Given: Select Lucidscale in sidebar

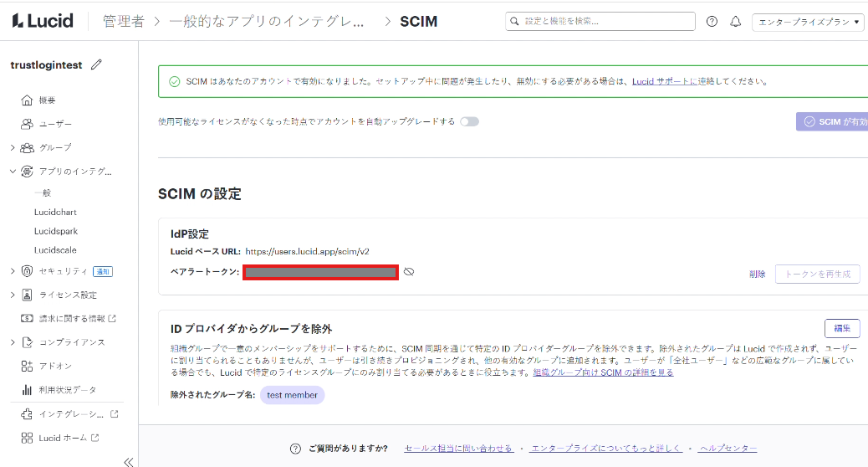Looking at the screenshot, I should (55, 250).
